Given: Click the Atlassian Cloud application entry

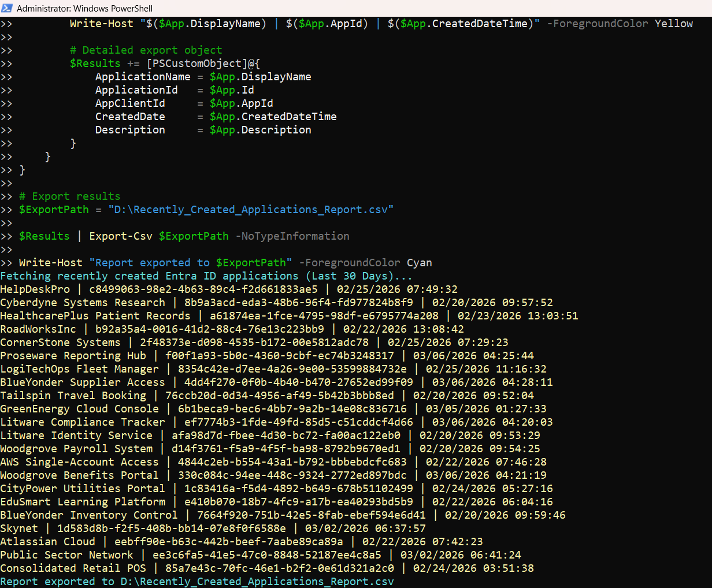Looking at the screenshot, I should coord(47,542).
